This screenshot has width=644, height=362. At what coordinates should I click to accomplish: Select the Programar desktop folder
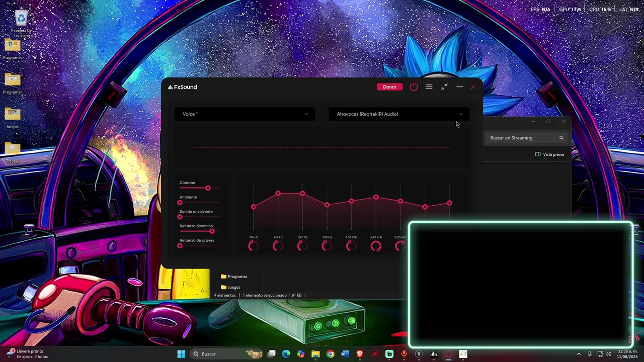13,83
